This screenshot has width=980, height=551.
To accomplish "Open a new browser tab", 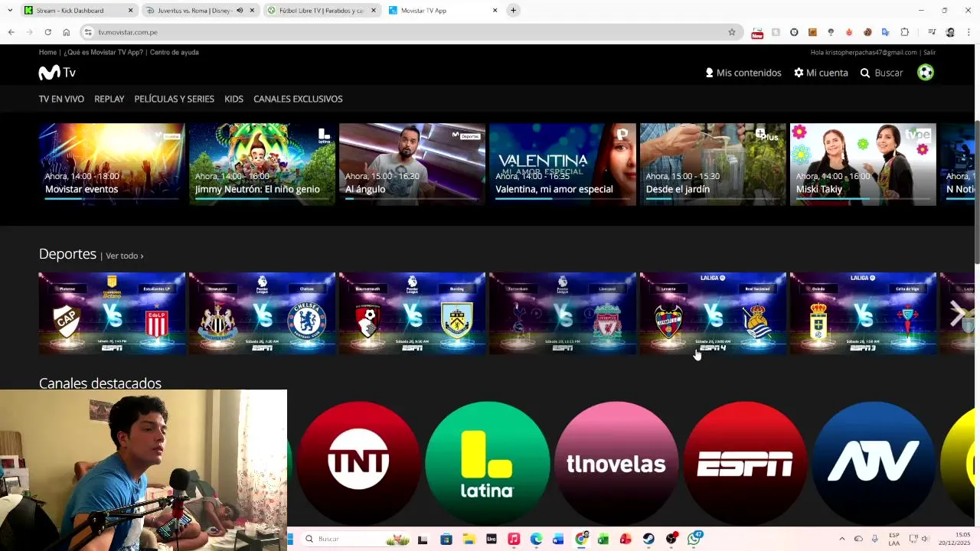I will pyautogui.click(x=513, y=11).
